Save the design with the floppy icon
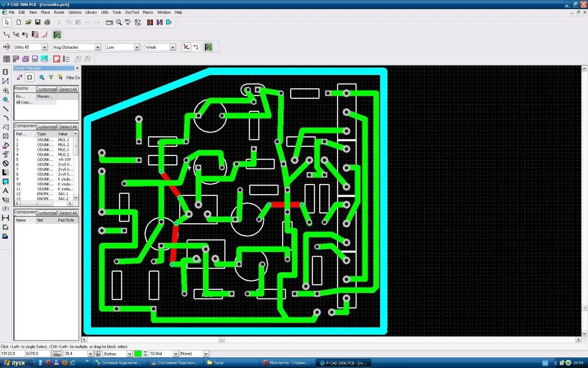Image resolution: width=588 pixels, height=368 pixels. (x=38, y=22)
